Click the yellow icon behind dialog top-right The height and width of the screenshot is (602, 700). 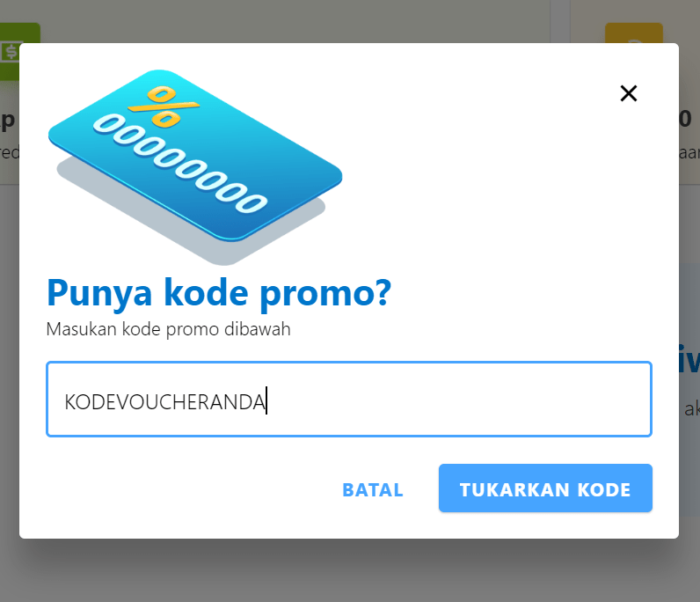point(633,33)
